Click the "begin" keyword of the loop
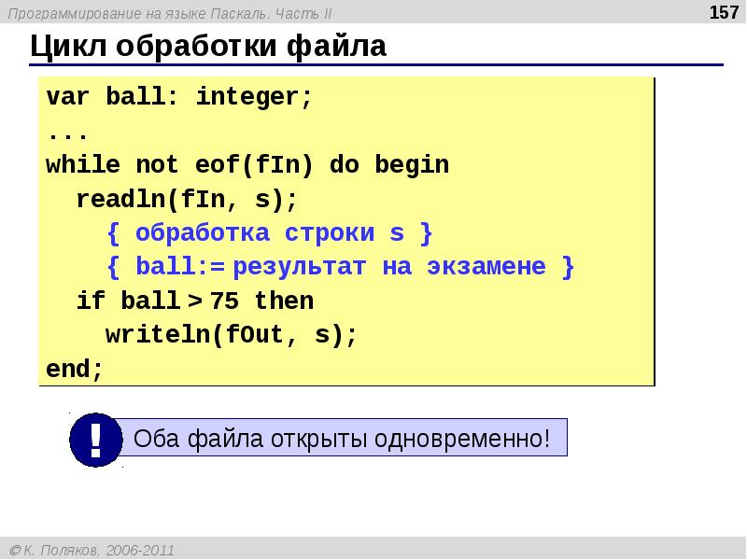 (x=412, y=166)
